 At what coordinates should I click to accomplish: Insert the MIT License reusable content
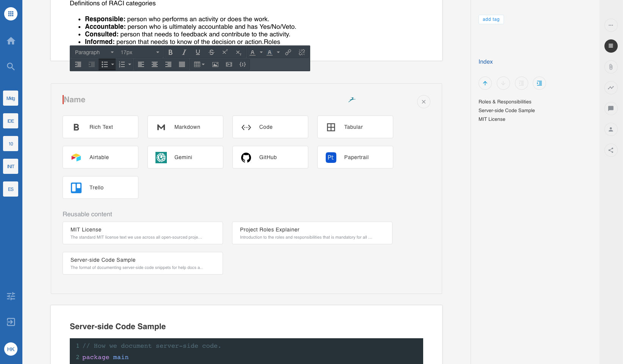143,233
